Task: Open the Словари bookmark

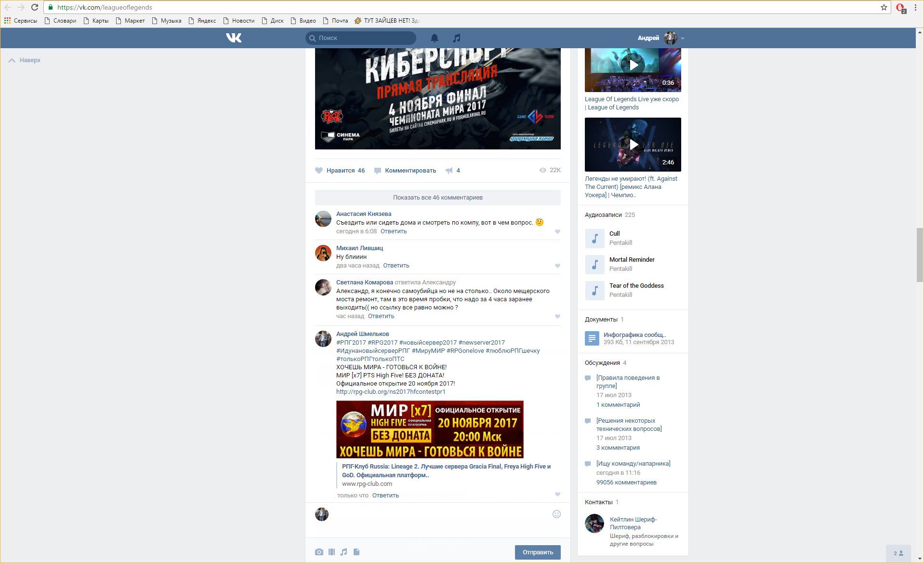Action: tap(60, 21)
